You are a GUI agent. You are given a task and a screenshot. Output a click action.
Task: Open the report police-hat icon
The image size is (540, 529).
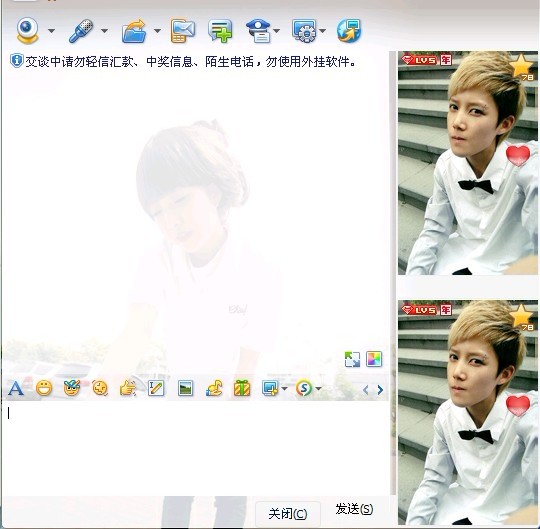pos(258,31)
